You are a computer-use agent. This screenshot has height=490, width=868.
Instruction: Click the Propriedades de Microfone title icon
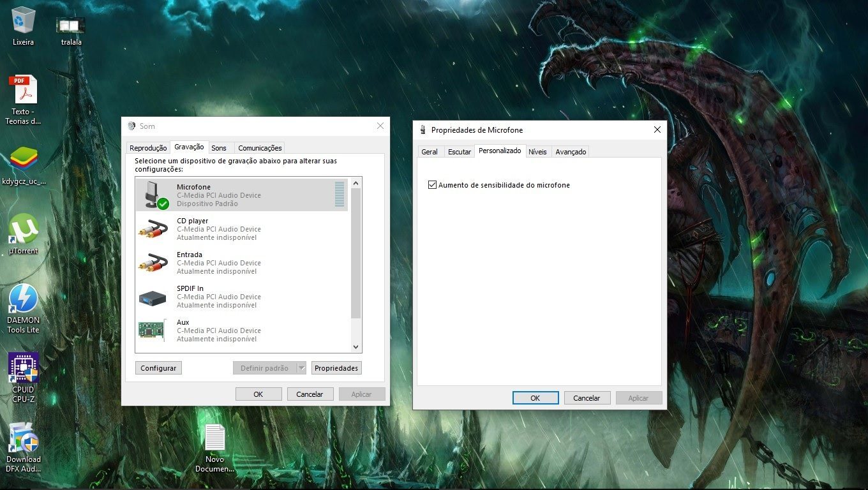click(423, 130)
